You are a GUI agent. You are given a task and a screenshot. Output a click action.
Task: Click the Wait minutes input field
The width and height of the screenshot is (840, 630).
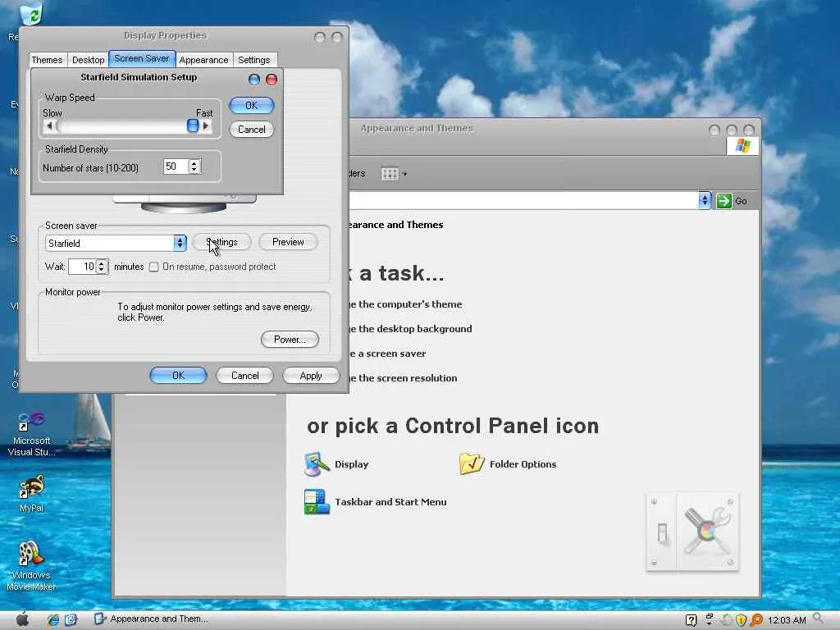pyautogui.click(x=83, y=267)
